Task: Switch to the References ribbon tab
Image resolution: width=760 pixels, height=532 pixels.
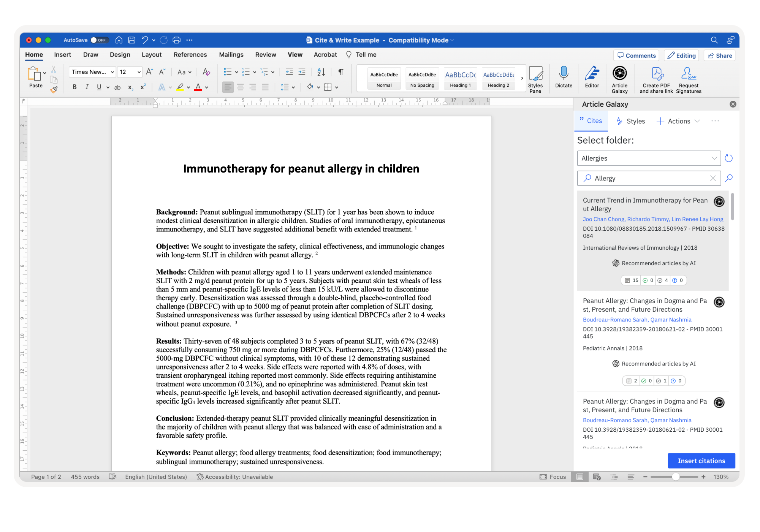Action: tap(190, 54)
